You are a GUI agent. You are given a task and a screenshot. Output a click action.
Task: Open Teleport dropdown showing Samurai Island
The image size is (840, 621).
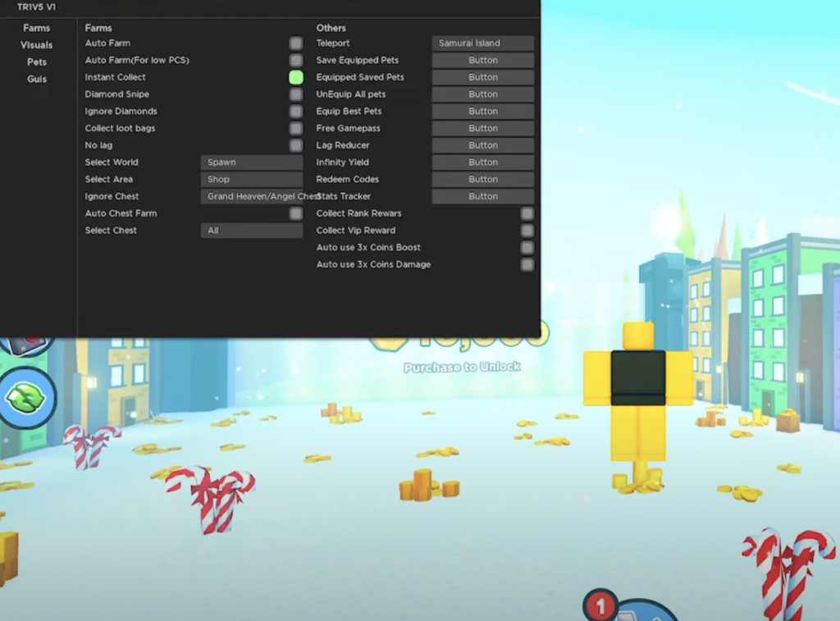483,43
